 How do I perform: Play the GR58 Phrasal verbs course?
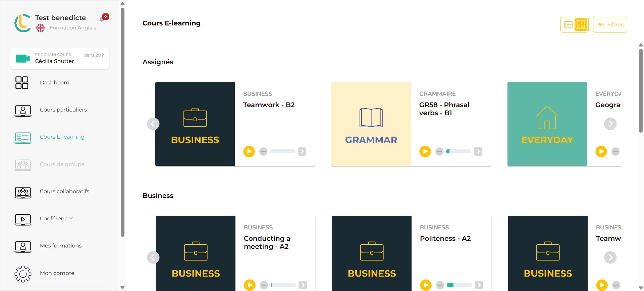(x=425, y=151)
